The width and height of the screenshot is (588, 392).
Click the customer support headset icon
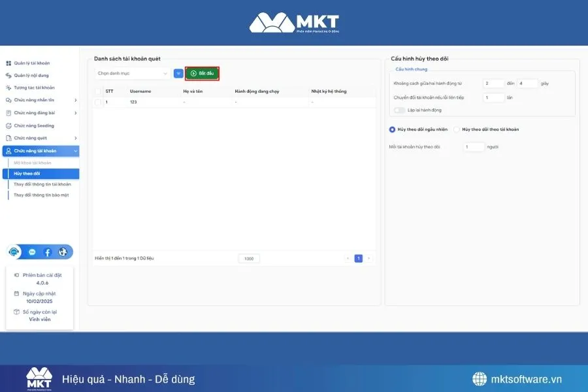(14, 252)
